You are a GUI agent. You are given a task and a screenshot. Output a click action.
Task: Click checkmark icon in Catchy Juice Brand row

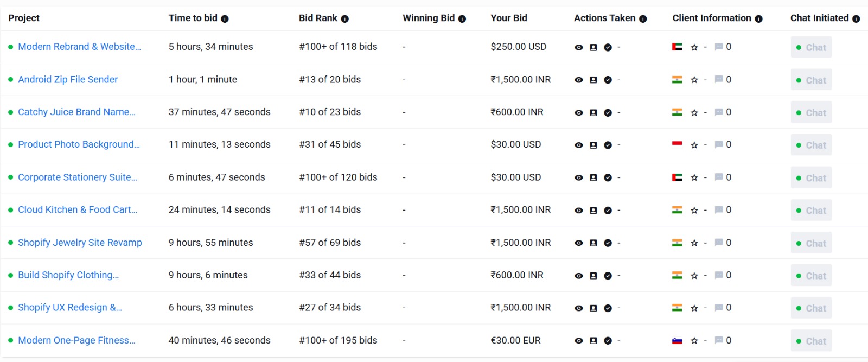608,112
